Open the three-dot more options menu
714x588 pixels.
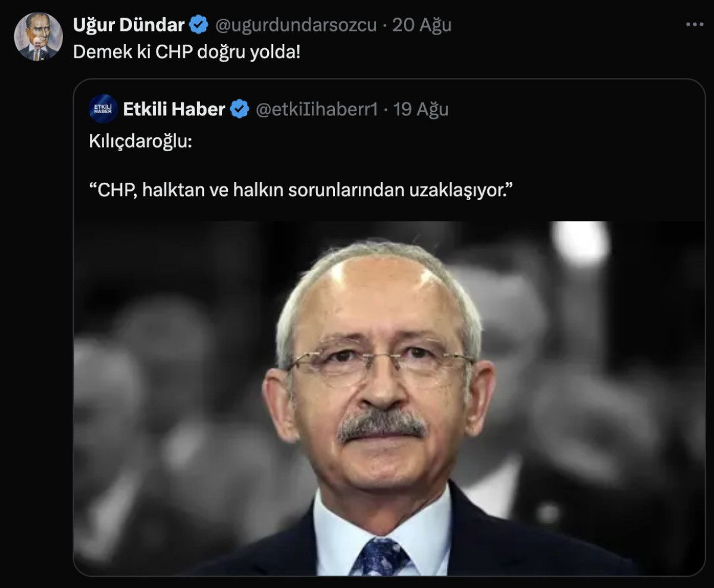tap(694, 25)
